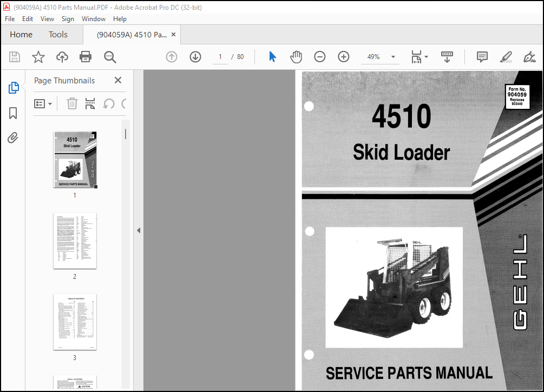Open the Sign document tool icon
This screenshot has width=544, height=392.
click(x=529, y=57)
